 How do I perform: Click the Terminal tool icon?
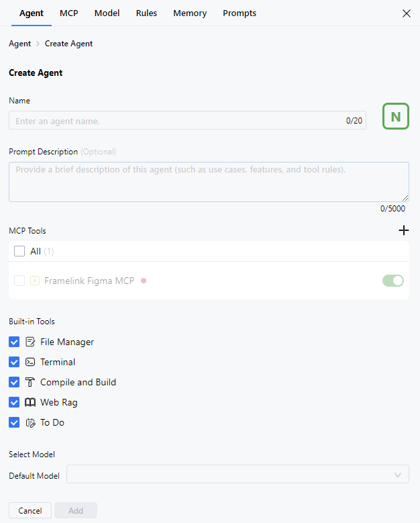(30, 362)
